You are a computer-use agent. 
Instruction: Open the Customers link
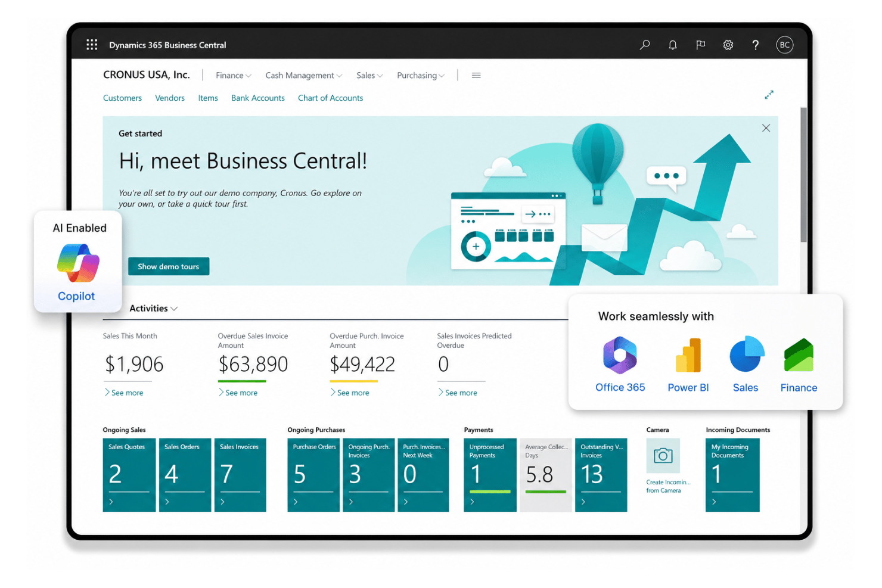pyautogui.click(x=122, y=98)
